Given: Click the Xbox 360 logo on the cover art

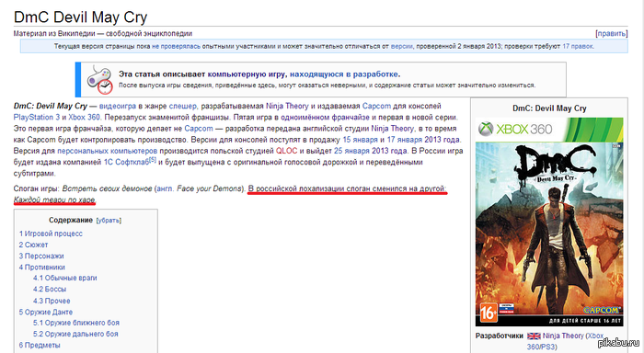Looking at the screenshot, I should coord(515,130).
